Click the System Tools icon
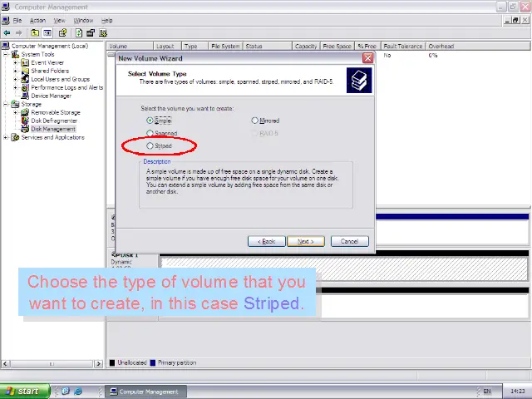This screenshot has height=399, width=532. coord(15,54)
